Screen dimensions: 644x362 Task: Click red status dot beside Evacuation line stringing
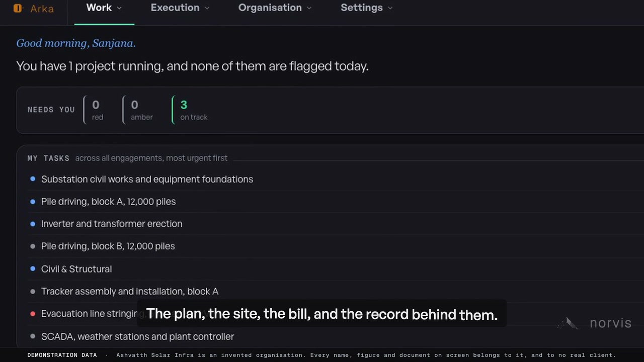33,314
